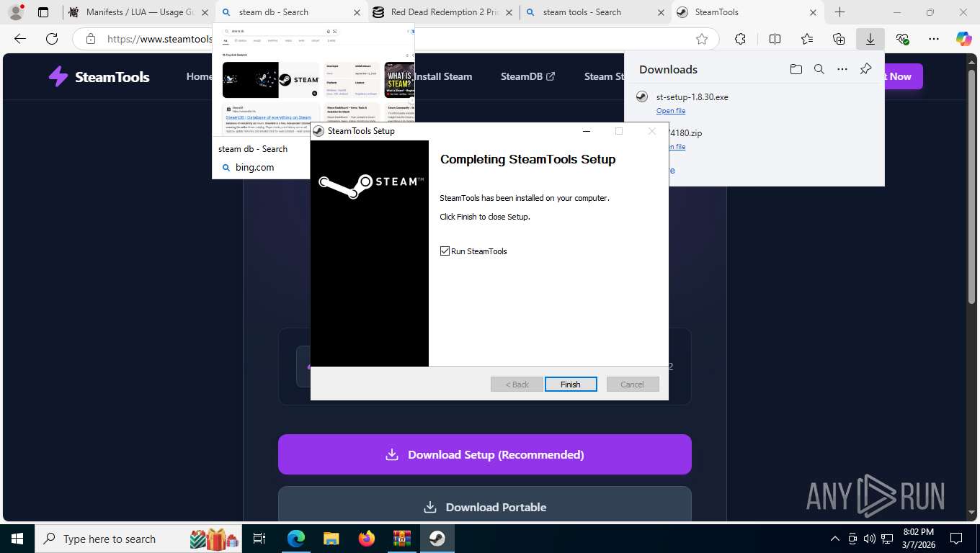Open the notification center icon

[956, 539]
